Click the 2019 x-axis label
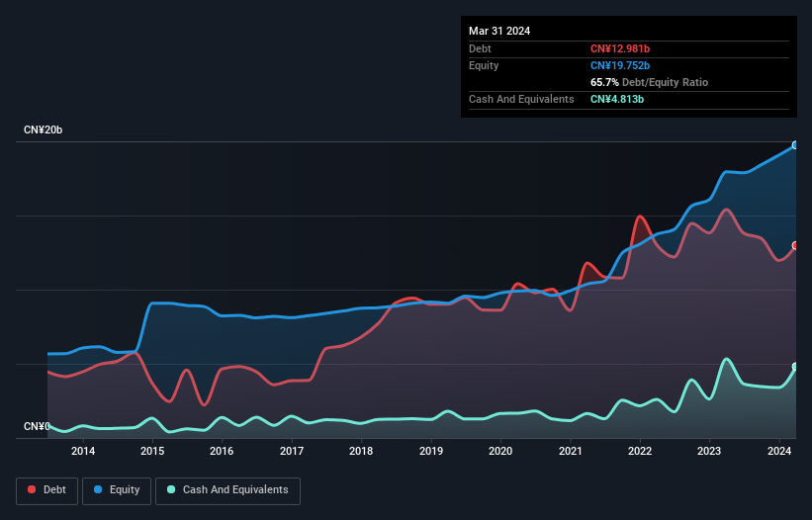The image size is (812, 520). (431, 451)
